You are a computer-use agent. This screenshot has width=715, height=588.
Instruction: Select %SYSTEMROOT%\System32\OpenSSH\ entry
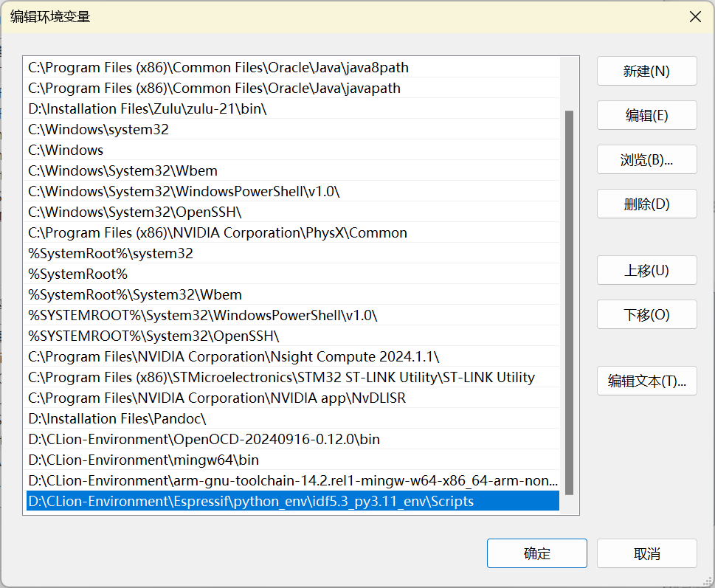(293, 336)
